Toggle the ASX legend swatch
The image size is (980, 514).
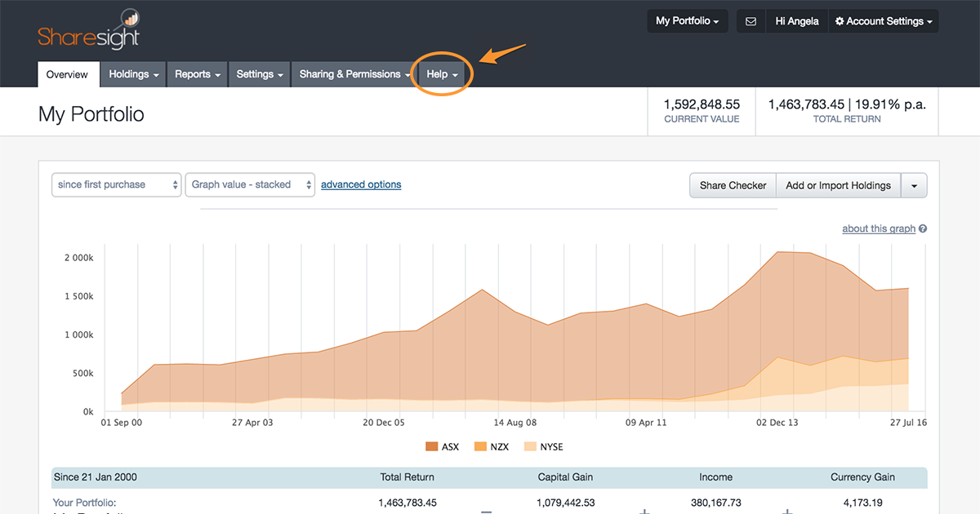[x=432, y=446]
